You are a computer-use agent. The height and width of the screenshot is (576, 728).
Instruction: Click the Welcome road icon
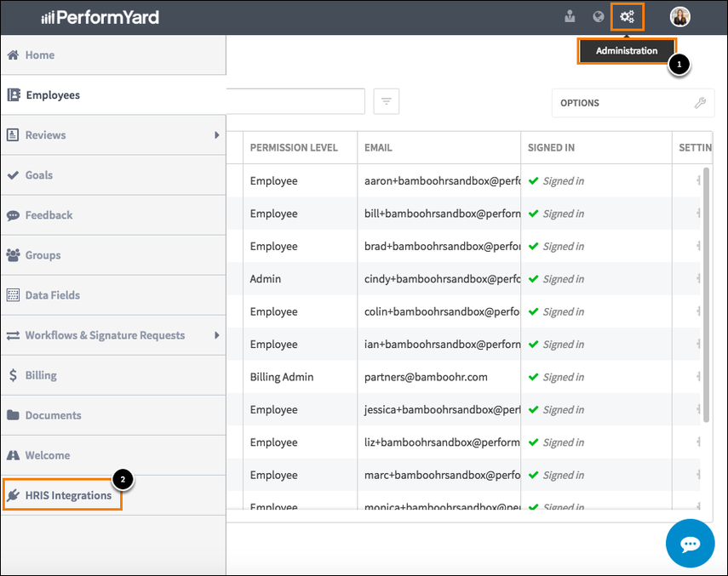click(13, 455)
